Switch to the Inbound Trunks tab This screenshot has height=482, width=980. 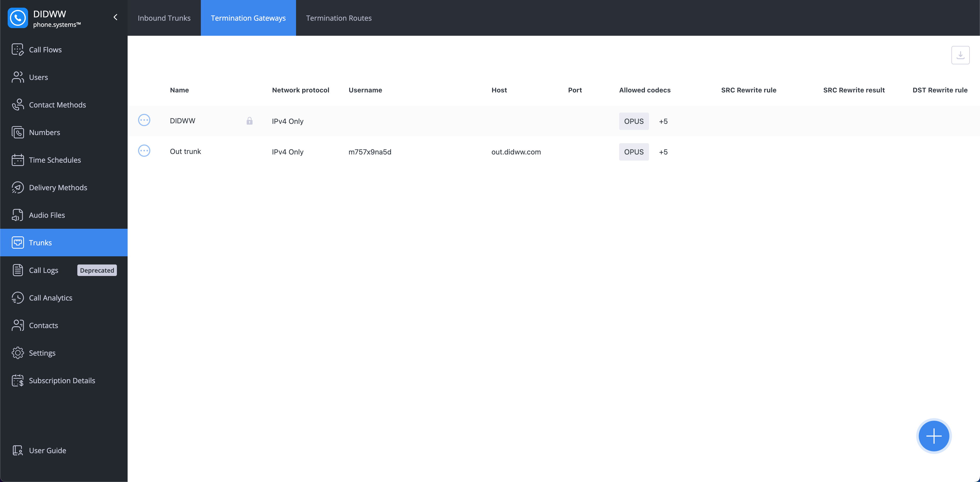[164, 18]
